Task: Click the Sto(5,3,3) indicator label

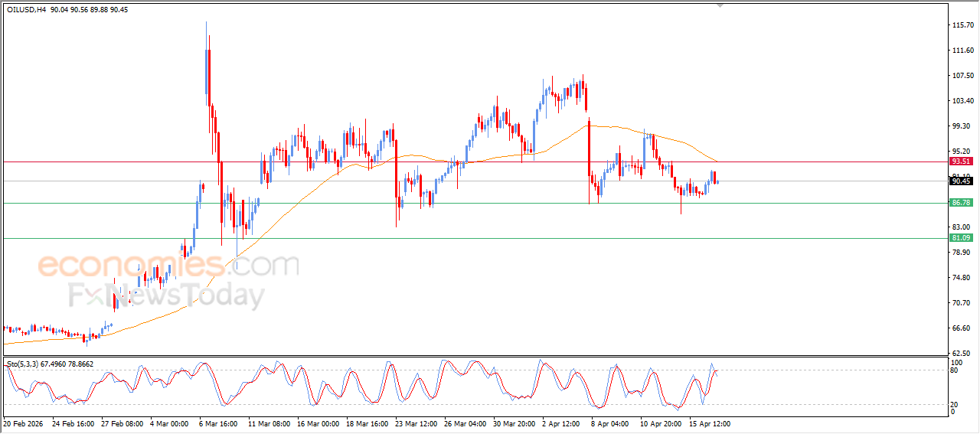Action: (x=29, y=364)
